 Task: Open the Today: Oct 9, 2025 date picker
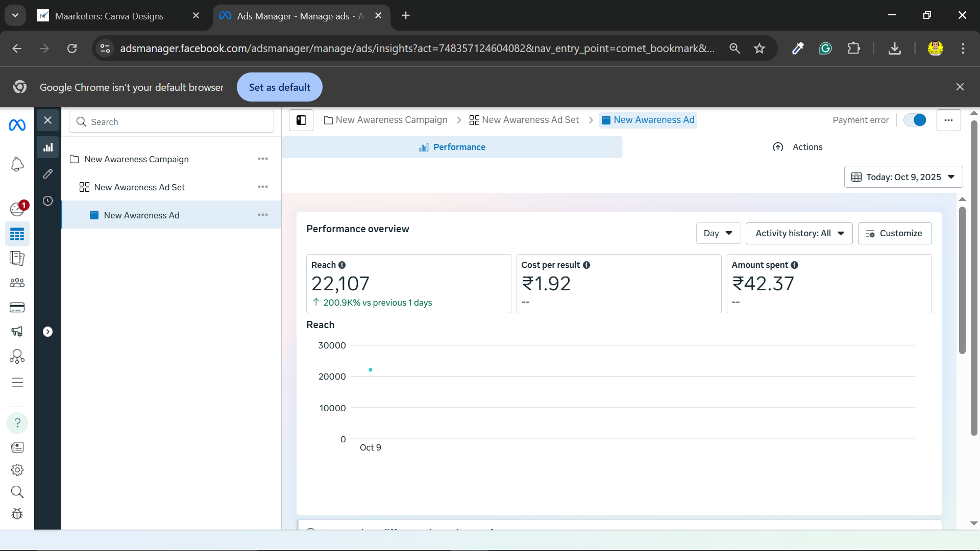point(903,177)
